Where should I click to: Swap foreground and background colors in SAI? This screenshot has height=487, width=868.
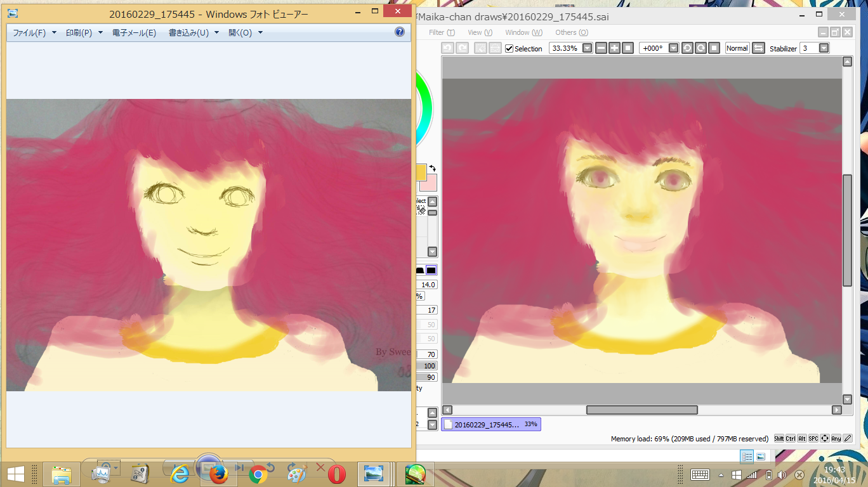tap(433, 168)
